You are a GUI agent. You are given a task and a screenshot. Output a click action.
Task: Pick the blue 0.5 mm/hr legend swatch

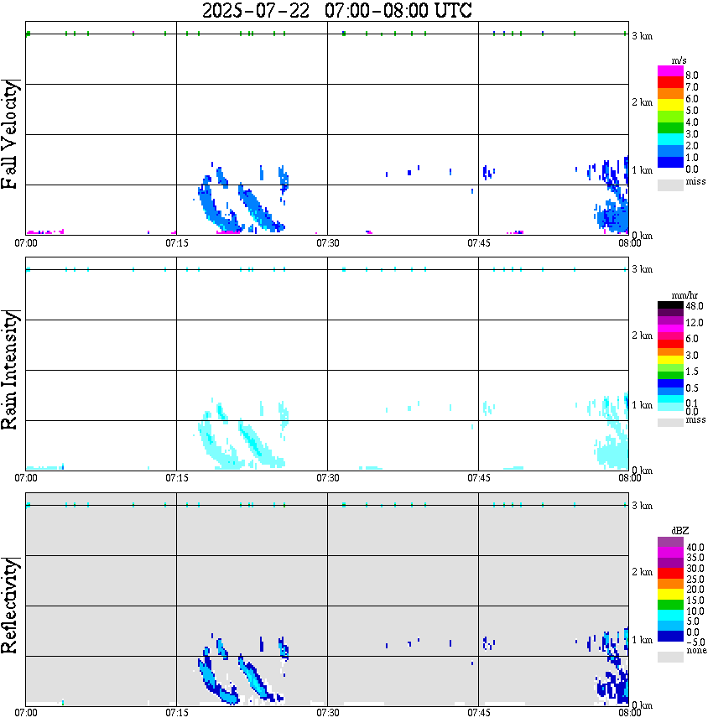coord(670,383)
